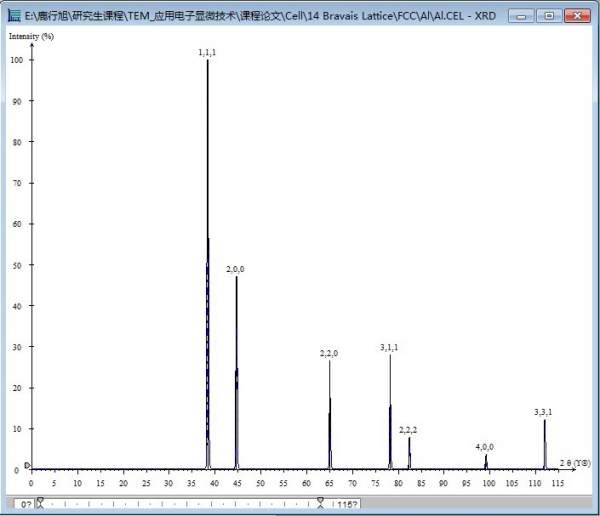600x516 pixels.
Task: Click the minimum angle field showing 0?
Action: click(x=25, y=504)
